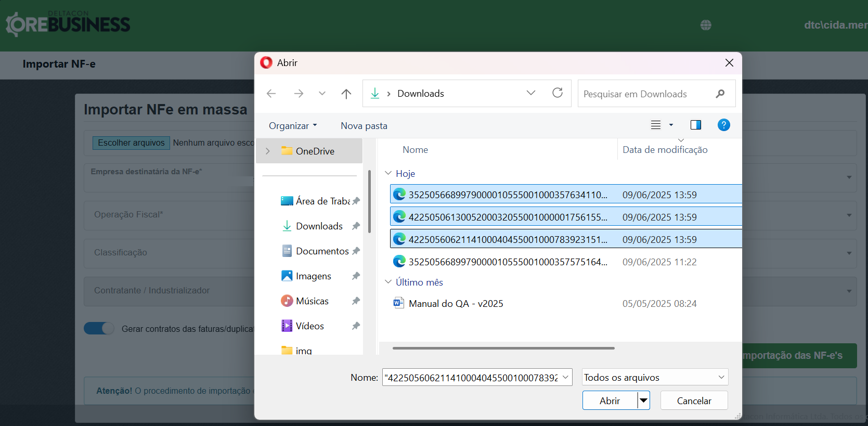Open the Organizar menu
Viewport: 868px width, 426px height.
pos(293,126)
